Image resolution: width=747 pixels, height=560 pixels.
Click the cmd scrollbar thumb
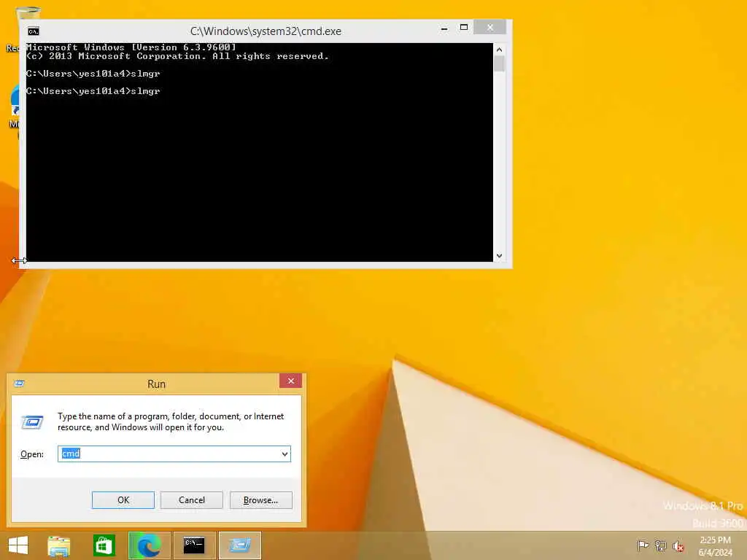(499, 64)
